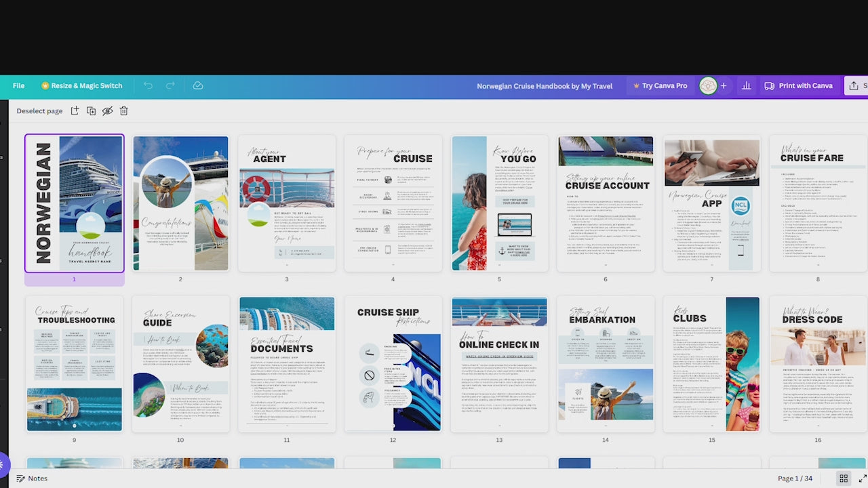Select page 10 Shore Excursion Guide thumbnail
The width and height of the screenshot is (868, 488).
tap(180, 364)
